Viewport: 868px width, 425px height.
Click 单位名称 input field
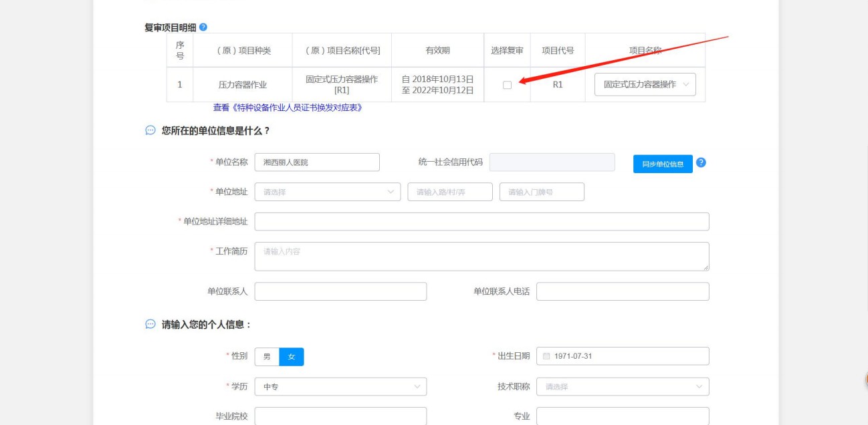(317, 162)
